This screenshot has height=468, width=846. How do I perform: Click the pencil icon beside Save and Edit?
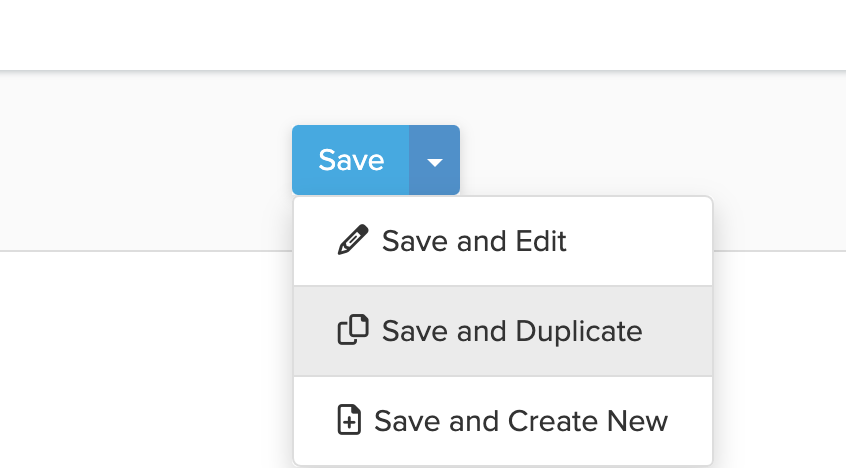352,241
